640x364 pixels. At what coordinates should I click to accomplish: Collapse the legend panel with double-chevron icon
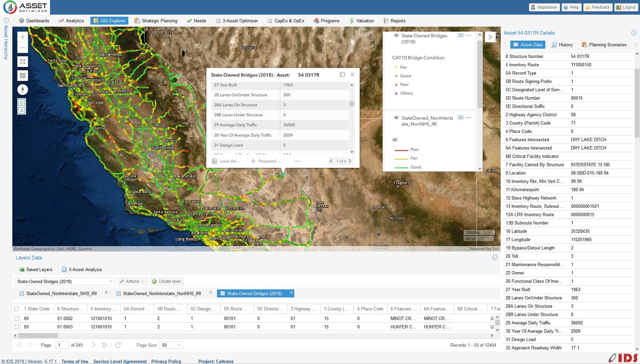point(490,37)
